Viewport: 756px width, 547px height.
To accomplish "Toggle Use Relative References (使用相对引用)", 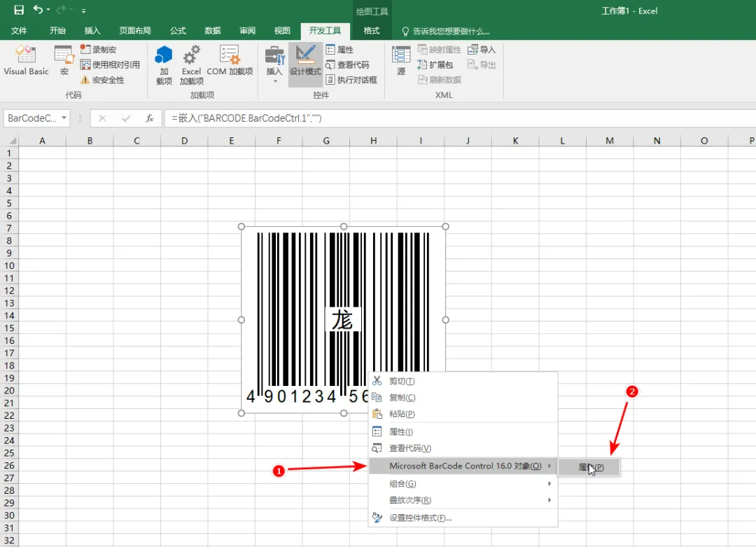I will point(110,64).
